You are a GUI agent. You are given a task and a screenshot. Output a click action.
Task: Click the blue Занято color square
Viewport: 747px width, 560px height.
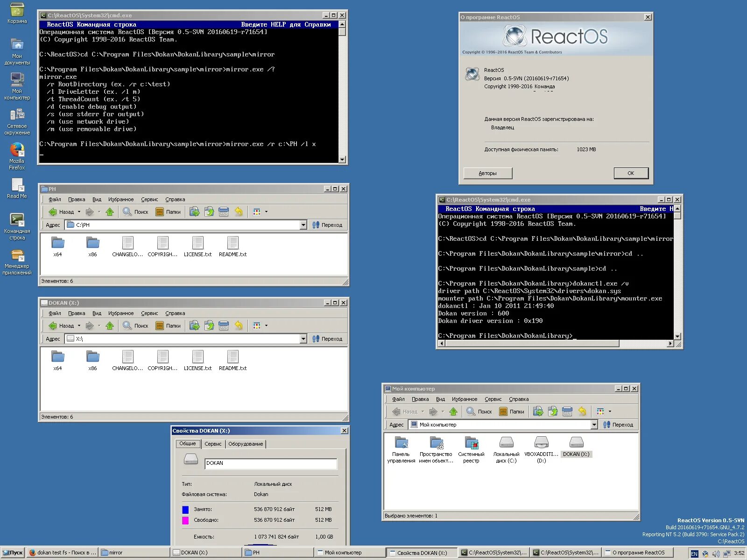pos(185,510)
